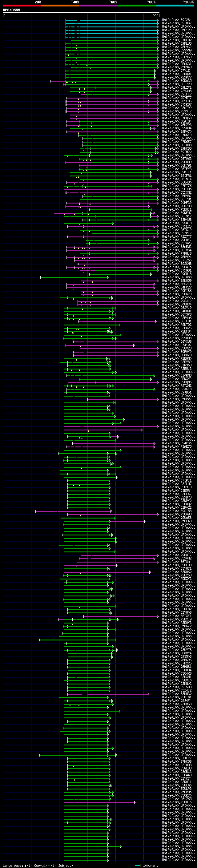
Task: Select hit UniRef100_A9SWJ8
Action: [x=176, y=223]
